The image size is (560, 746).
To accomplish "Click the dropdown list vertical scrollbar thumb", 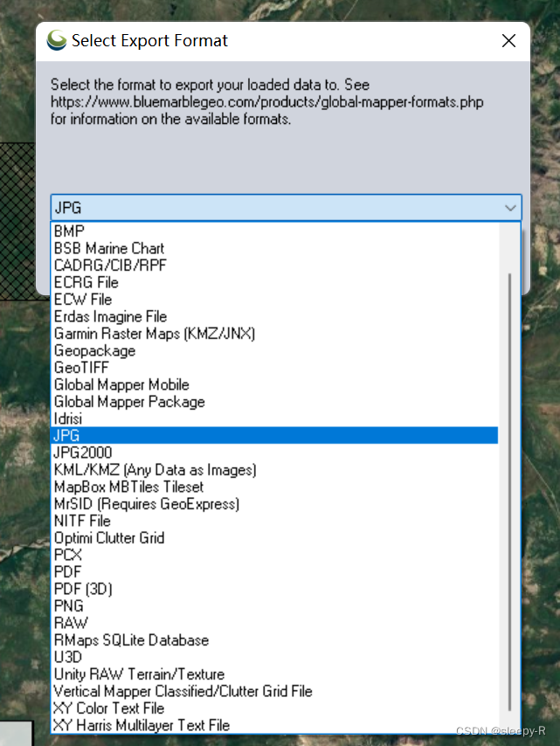I will point(509,492).
